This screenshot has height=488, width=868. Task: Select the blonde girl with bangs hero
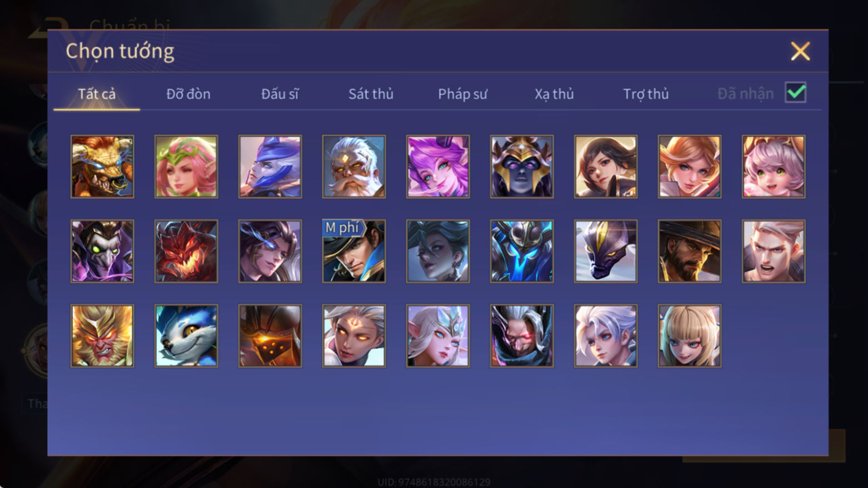click(x=690, y=335)
